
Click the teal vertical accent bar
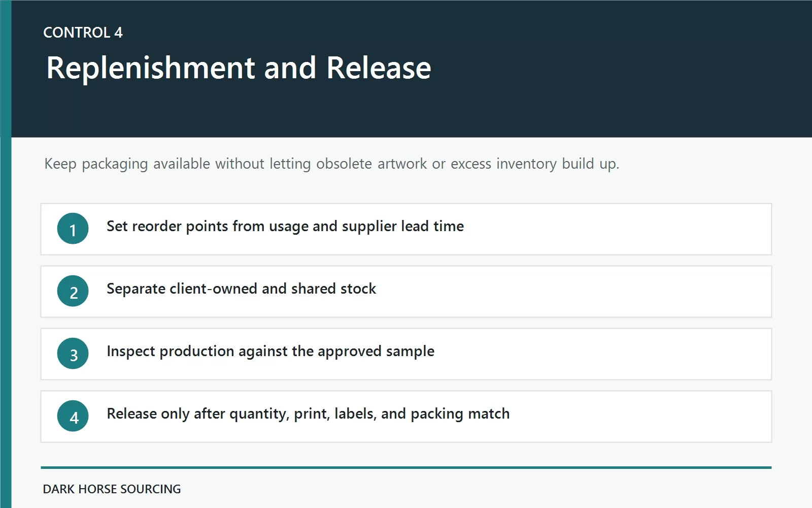tap(6, 254)
